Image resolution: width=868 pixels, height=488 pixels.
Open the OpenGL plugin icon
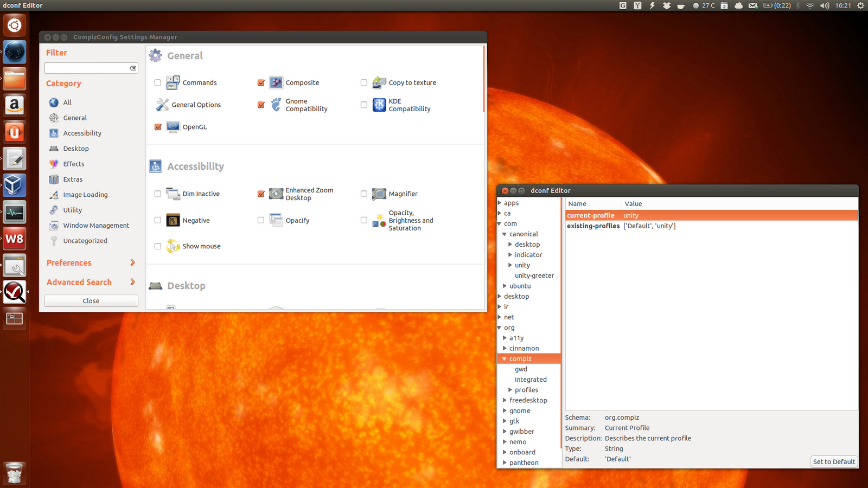[173, 127]
